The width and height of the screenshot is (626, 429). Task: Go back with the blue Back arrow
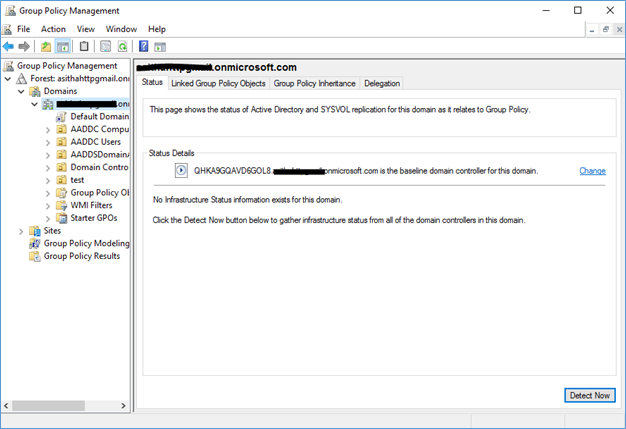pos(8,47)
